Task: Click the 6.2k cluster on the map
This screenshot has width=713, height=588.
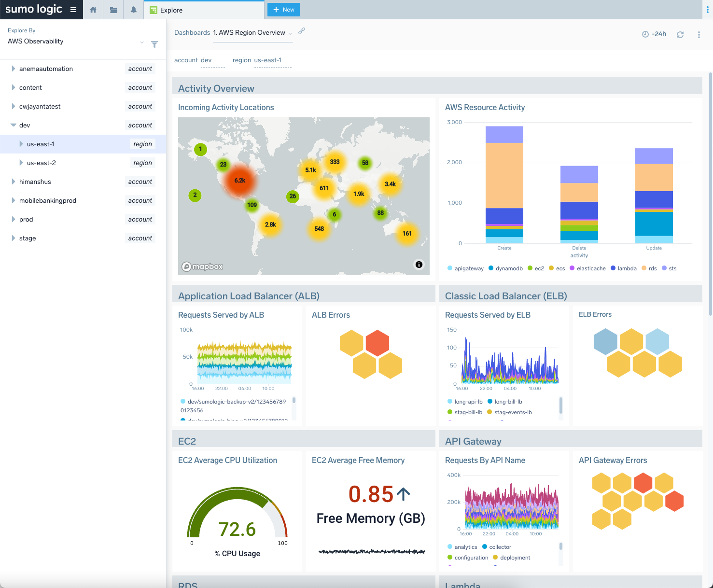Action: coord(240,181)
